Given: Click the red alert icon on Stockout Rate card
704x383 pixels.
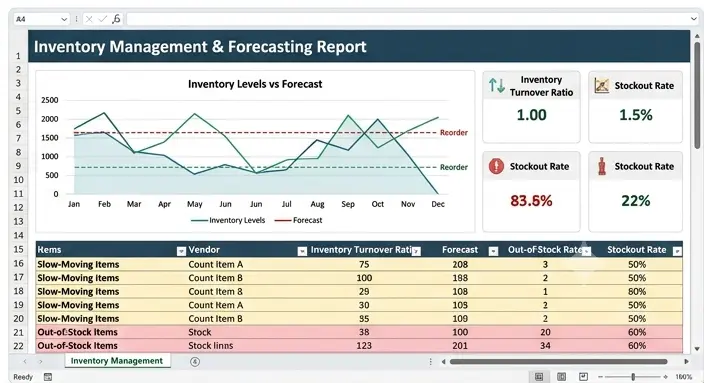Looking at the screenshot, I should [496, 166].
